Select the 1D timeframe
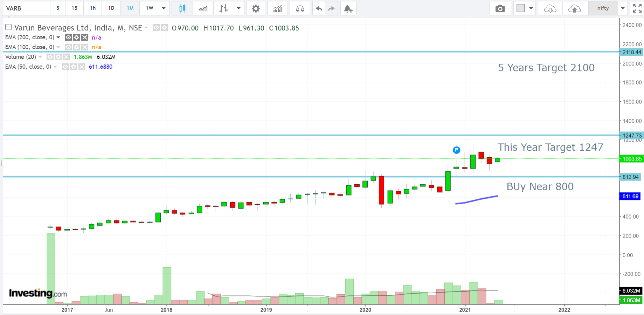Viewport: 644px width, 315px height. click(x=111, y=8)
